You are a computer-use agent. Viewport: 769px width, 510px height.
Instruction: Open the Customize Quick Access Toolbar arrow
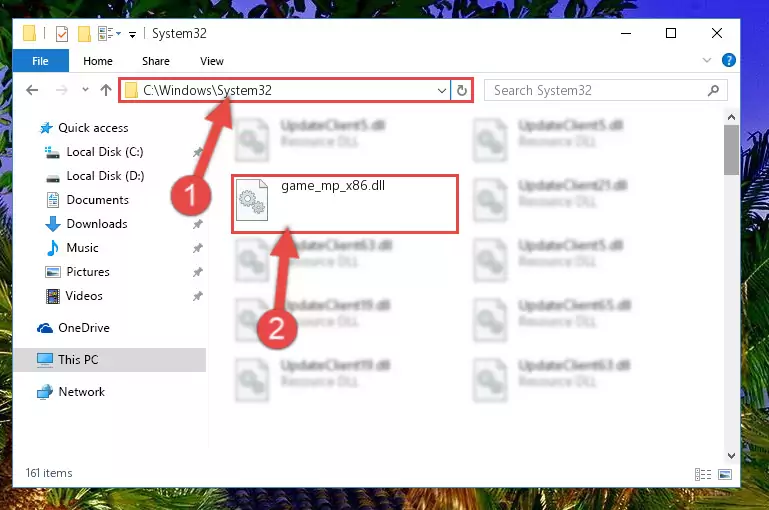(132, 34)
